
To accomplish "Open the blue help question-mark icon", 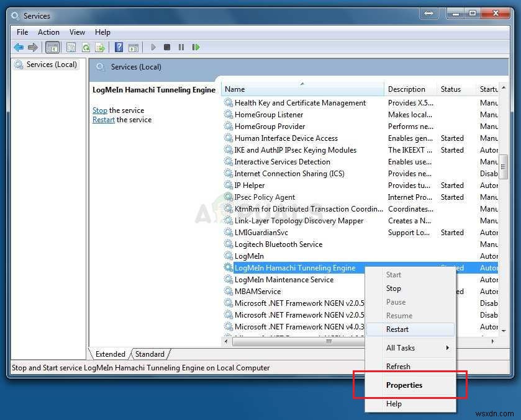I will [x=119, y=48].
